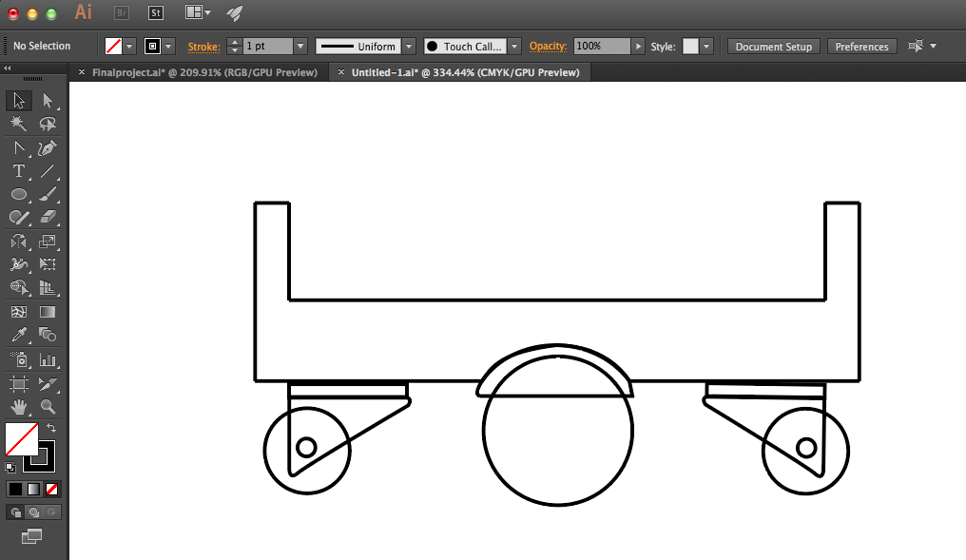Screen dimensions: 966x560
Task: Select the Slice tool
Action: click(x=48, y=384)
